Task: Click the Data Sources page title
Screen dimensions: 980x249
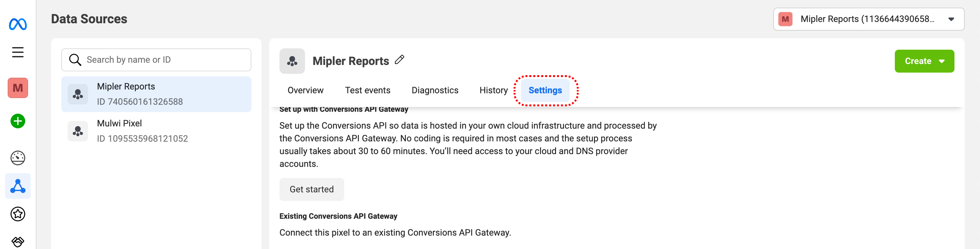Action: (x=89, y=19)
